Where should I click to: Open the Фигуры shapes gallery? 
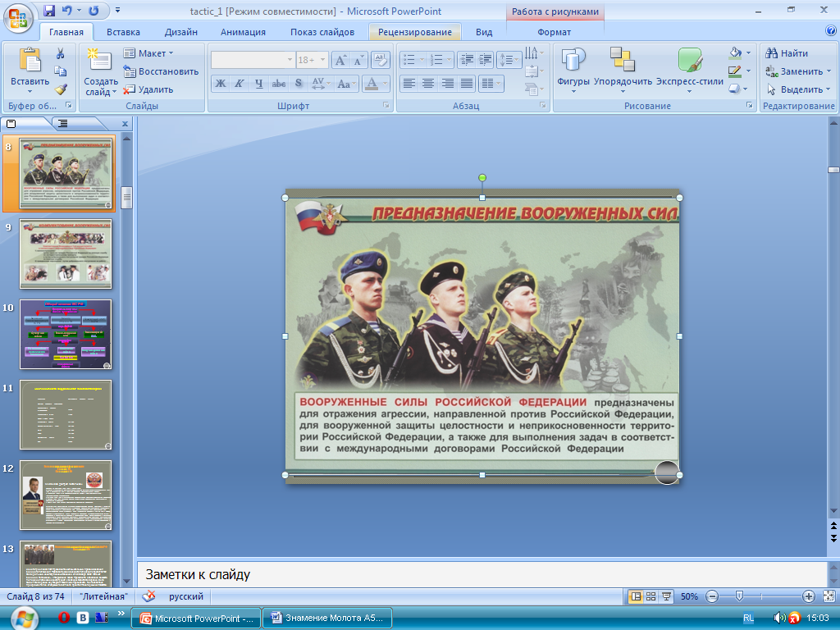coord(573,71)
